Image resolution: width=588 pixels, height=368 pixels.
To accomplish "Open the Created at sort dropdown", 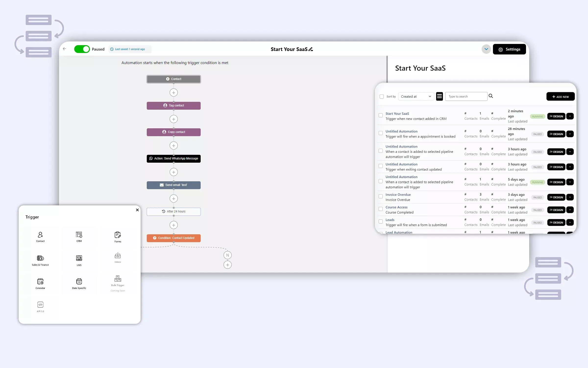I will [416, 96].
